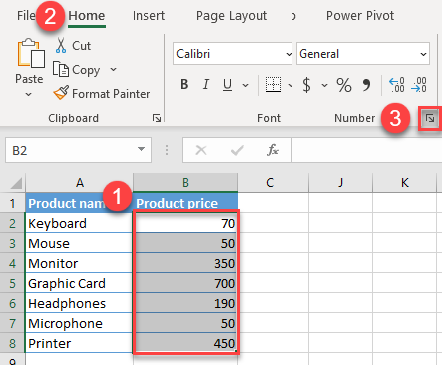Expand the Name Box dropdown arrow
The height and width of the screenshot is (365, 442).
point(142,149)
